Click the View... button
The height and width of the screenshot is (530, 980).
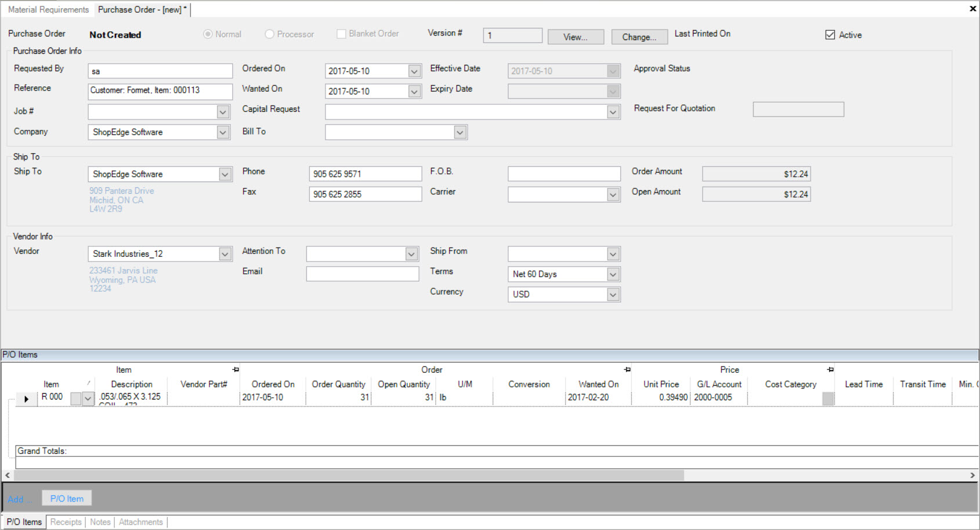click(x=576, y=37)
